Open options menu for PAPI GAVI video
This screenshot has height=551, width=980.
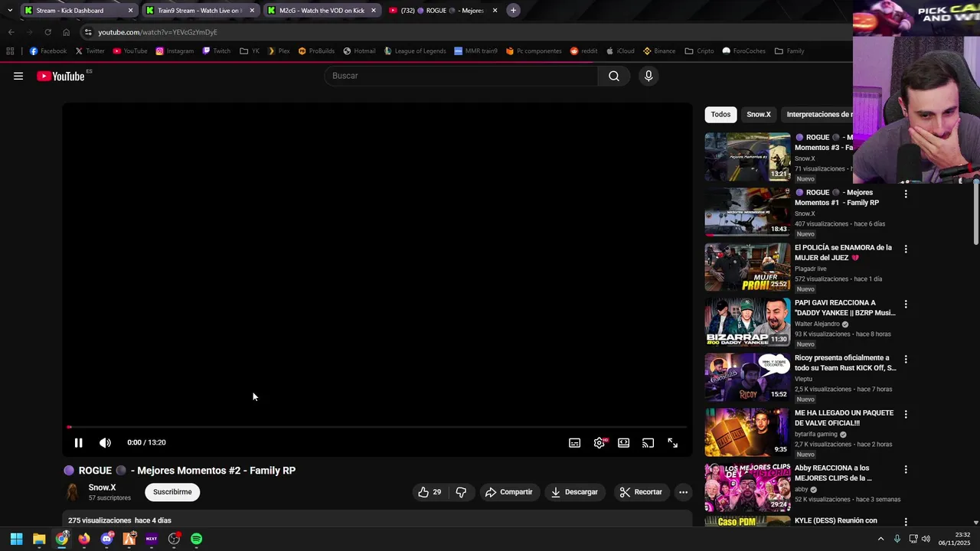click(x=906, y=305)
